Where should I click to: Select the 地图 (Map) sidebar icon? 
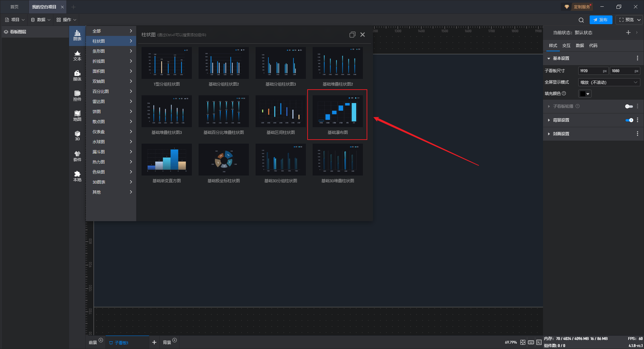(77, 116)
